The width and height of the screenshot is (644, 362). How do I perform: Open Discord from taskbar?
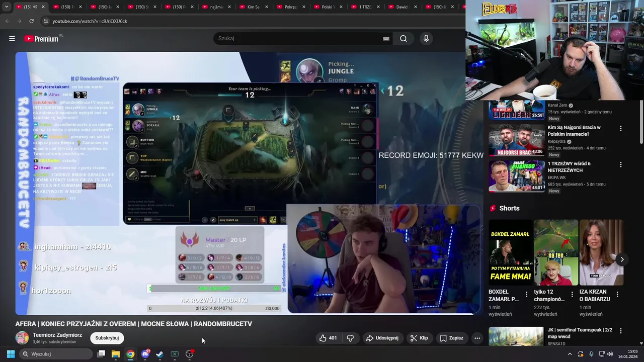click(x=145, y=354)
